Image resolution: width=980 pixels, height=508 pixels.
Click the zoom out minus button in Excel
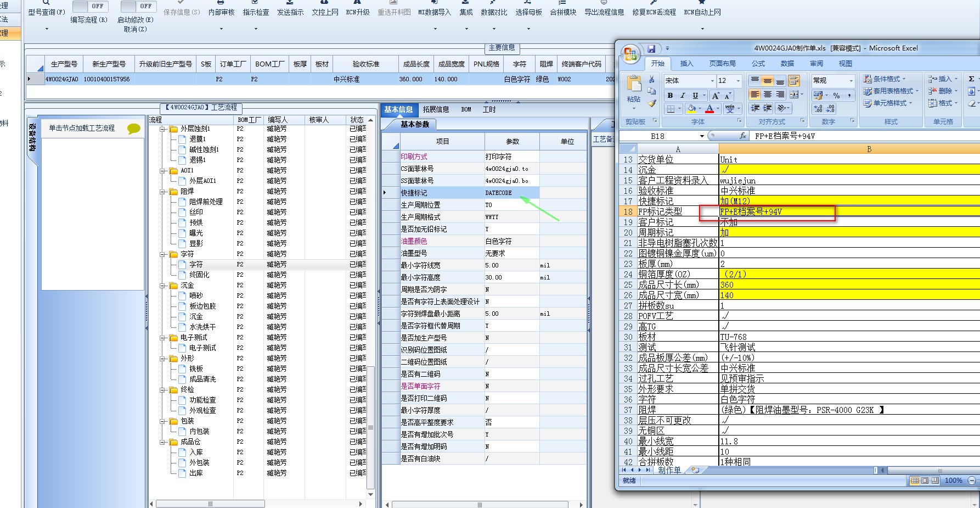(x=972, y=481)
